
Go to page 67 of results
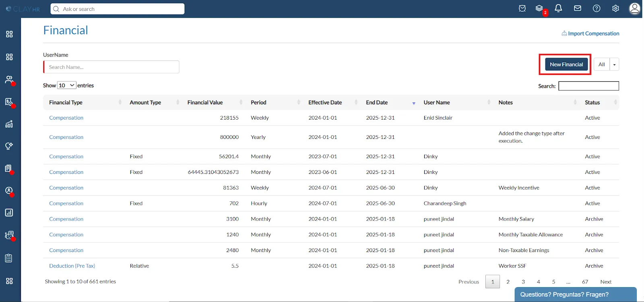pos(585,282)
